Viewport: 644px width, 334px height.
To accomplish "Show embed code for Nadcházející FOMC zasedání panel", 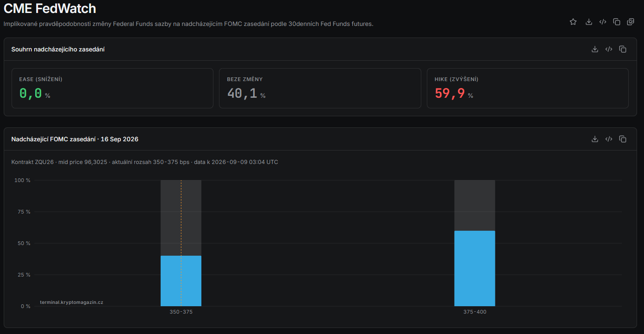I will (609, 139).
